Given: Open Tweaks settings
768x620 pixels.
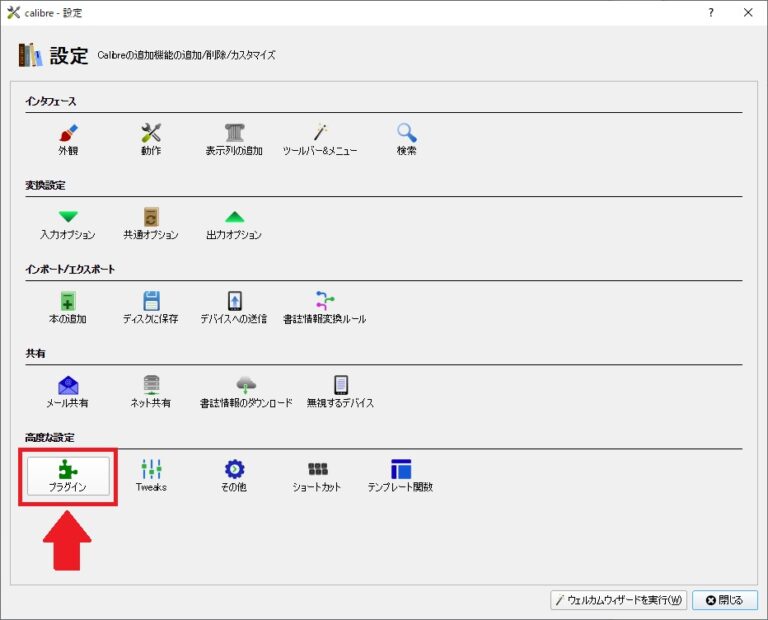Looking at the screenshot, I should (x=151, y=476).
